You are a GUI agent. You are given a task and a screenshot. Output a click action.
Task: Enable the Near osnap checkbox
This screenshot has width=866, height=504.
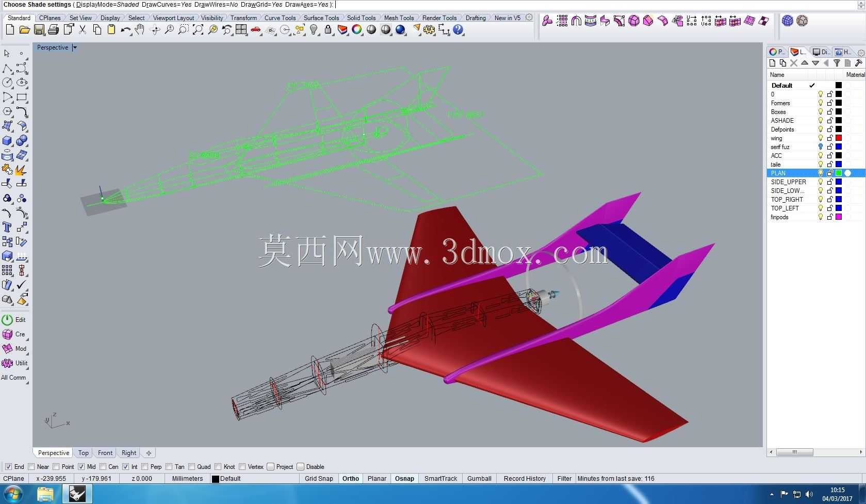[31, 467]
